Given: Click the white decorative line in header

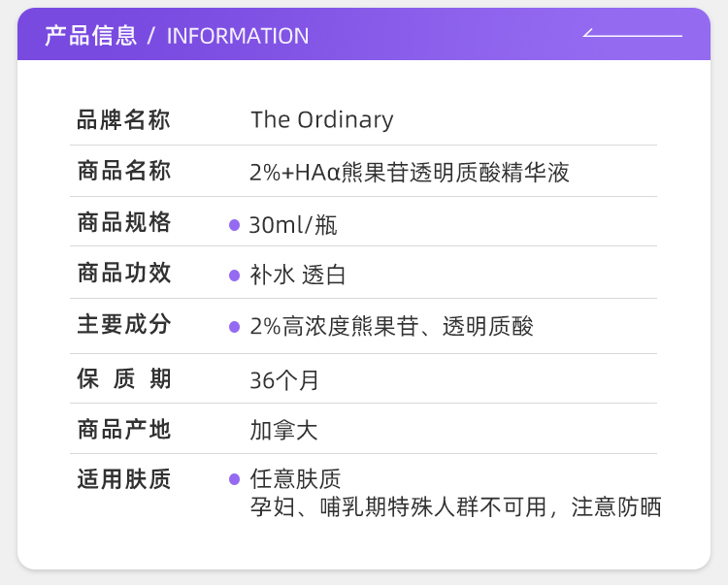Looking at the screenshot, I should point(633,35).
